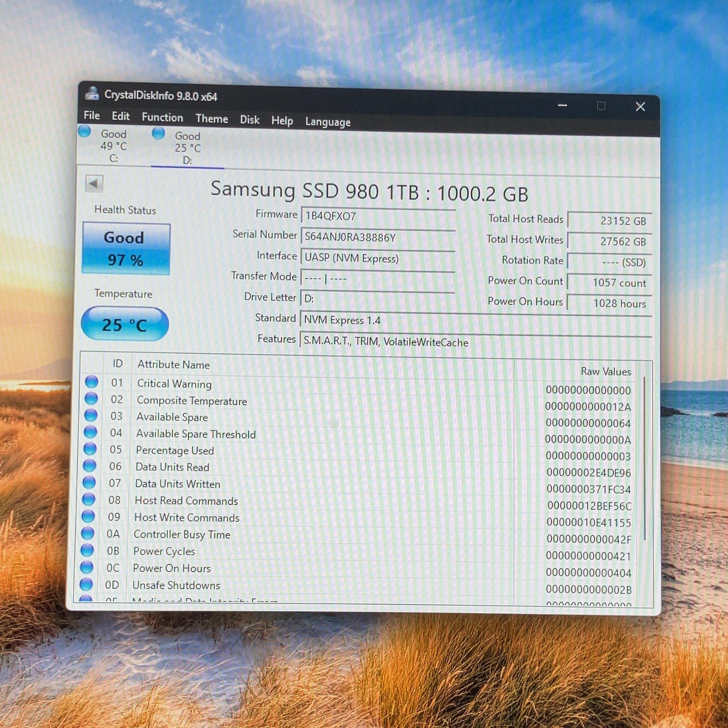Click the 25 °C temperature button

click(125, 324)
